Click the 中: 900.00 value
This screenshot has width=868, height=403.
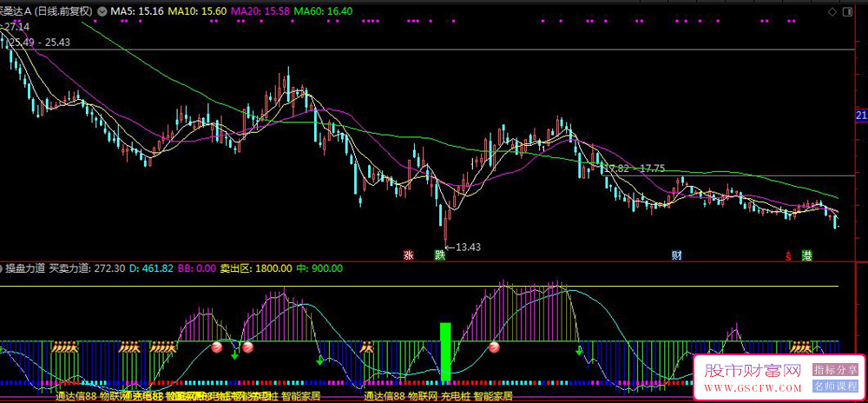319,268
